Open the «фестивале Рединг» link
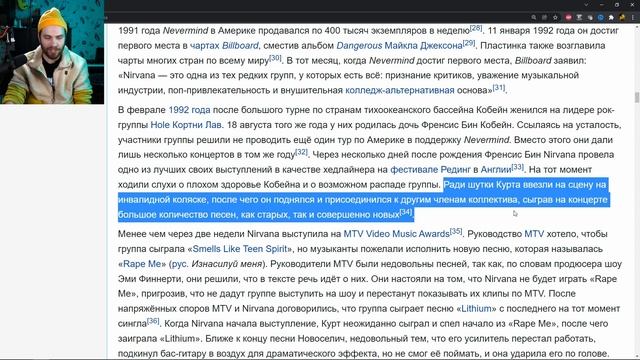The height and width of the screenshot is (360, 640). (x=430, y=170)
